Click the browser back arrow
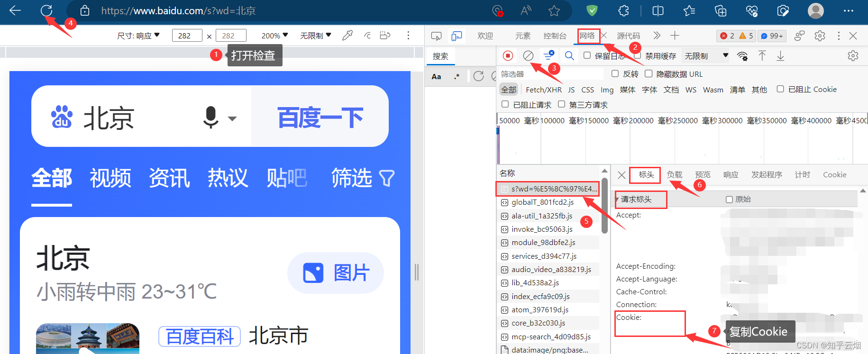Screen dimensions: 868x354 tap(15, 10)
